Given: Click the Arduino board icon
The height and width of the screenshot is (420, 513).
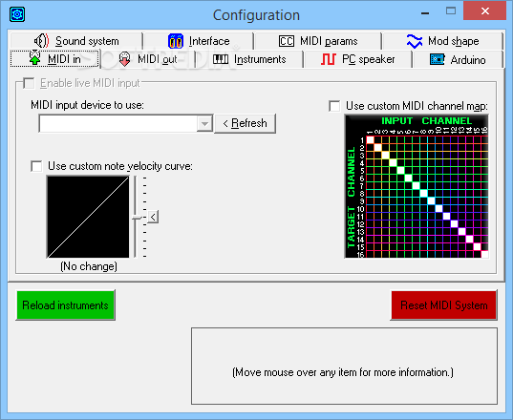Looking at the screenshot, I should coord(437,59).
